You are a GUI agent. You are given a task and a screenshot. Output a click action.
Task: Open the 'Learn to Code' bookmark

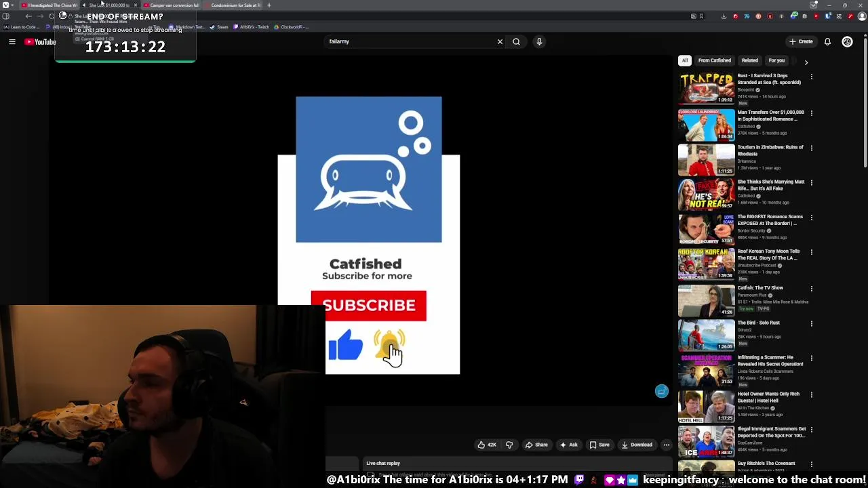click(x=23, y=27)
